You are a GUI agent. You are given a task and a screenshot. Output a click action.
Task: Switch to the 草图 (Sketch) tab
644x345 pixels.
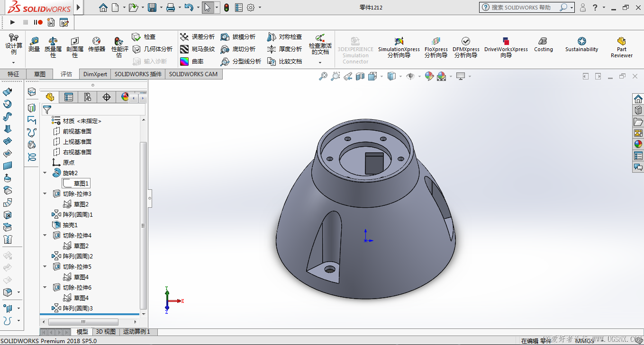pos(40,74)
